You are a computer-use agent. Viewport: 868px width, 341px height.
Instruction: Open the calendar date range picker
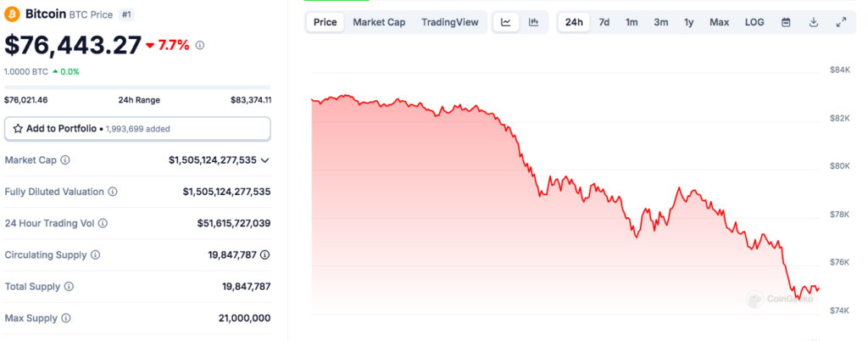click(786, 22)
